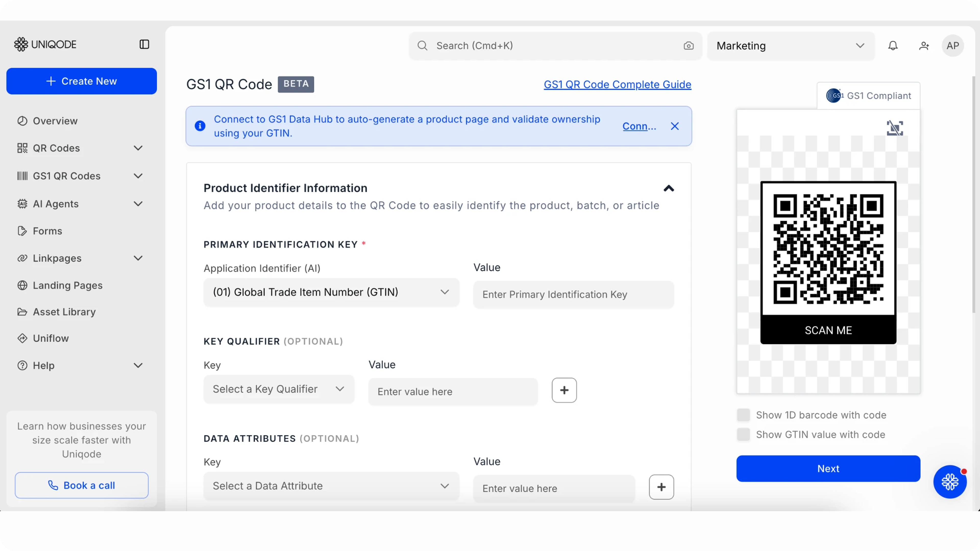
Task: Open the AP profile avatar
Action: point(953,46)
